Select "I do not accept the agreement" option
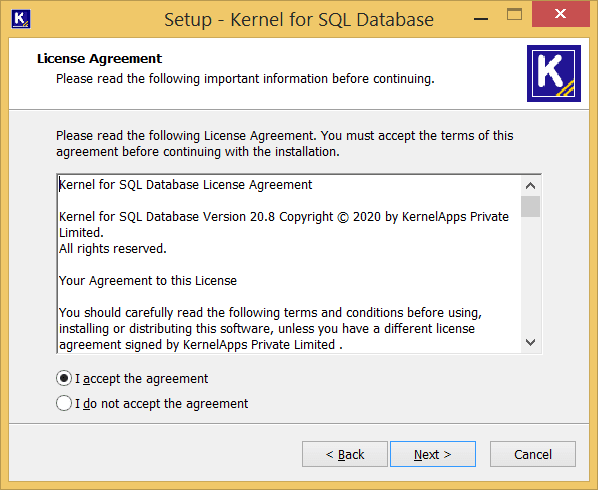Screen dimensions: 598x490 pyautogui.click(x=64, y=403)
